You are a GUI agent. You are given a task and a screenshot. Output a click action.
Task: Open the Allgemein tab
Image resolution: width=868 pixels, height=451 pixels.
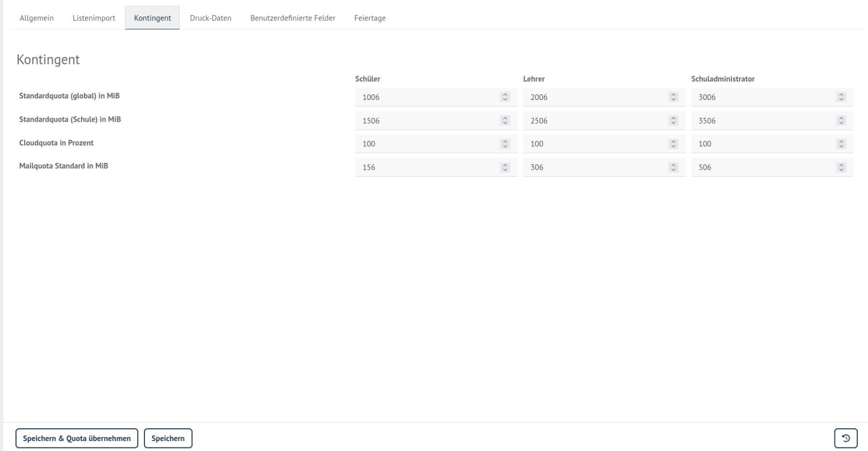tap(37, 18)
